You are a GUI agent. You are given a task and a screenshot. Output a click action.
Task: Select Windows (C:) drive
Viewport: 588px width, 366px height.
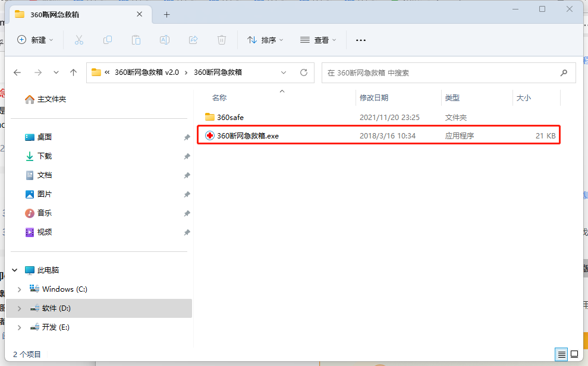coord(58,289)
